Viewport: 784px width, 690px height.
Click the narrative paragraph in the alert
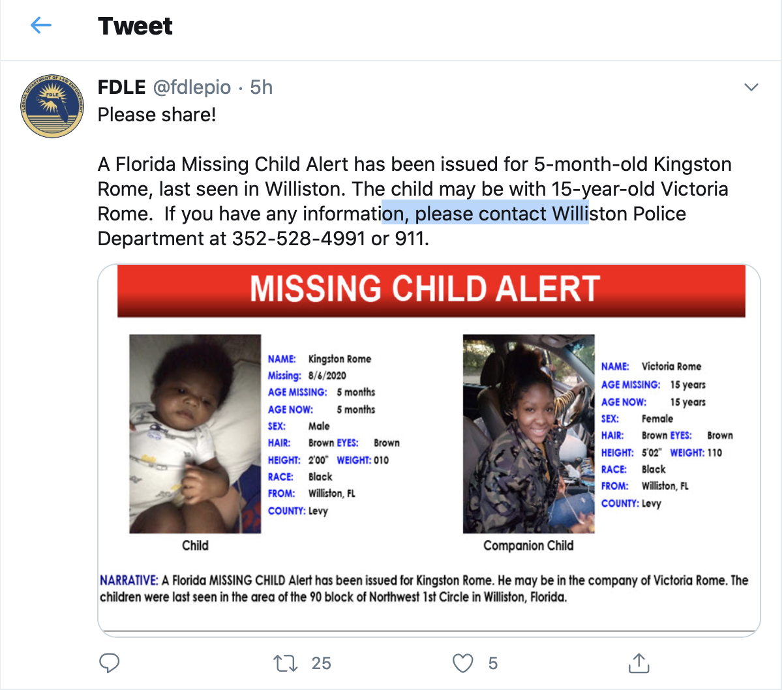pos(424,588)
